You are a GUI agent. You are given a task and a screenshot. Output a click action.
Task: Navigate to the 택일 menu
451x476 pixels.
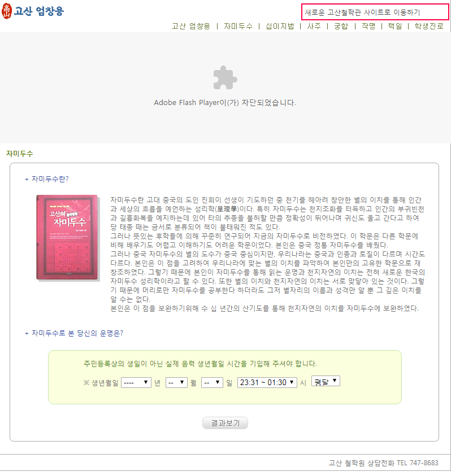click(395, 26)
